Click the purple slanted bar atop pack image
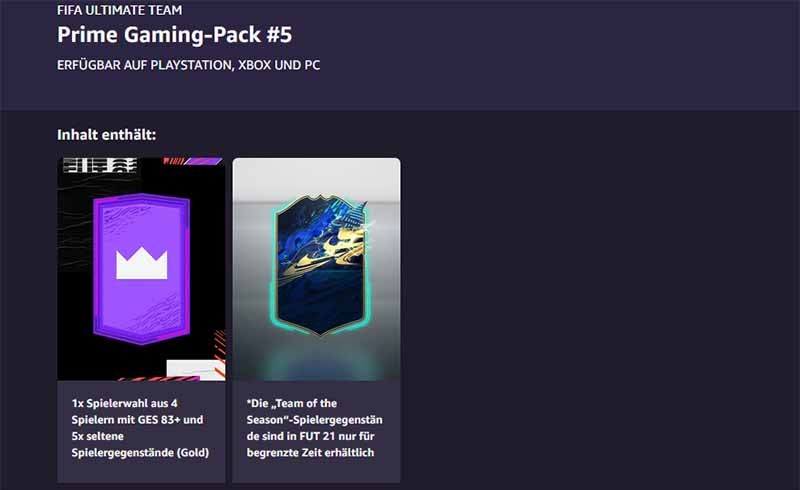 (x=203, y=161)
